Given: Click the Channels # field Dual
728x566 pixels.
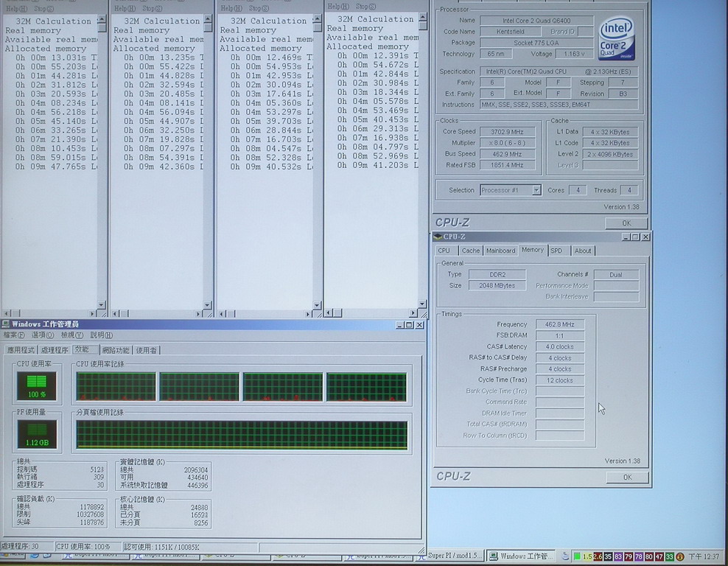Looking at the screenshot, I should (616, 275).
